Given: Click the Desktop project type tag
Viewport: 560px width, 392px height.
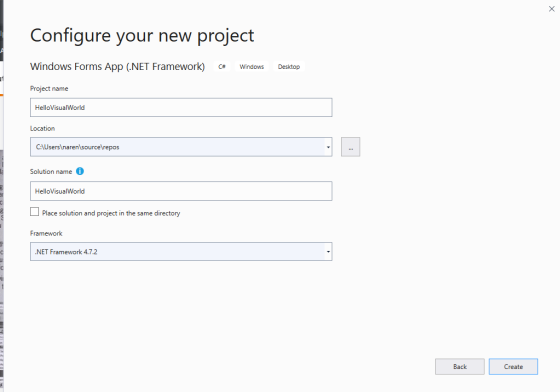Looking at the screenshot, I should (289, 67).
